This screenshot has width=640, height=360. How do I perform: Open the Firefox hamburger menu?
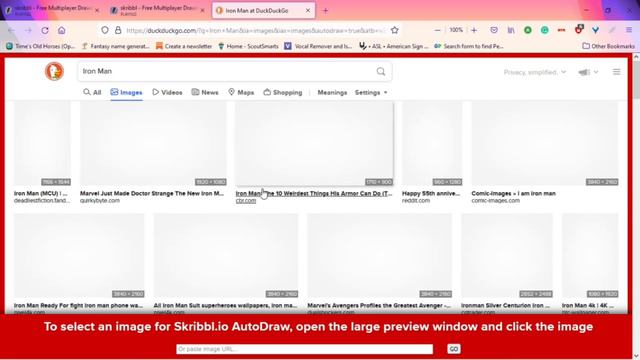[x=629, y=30]
